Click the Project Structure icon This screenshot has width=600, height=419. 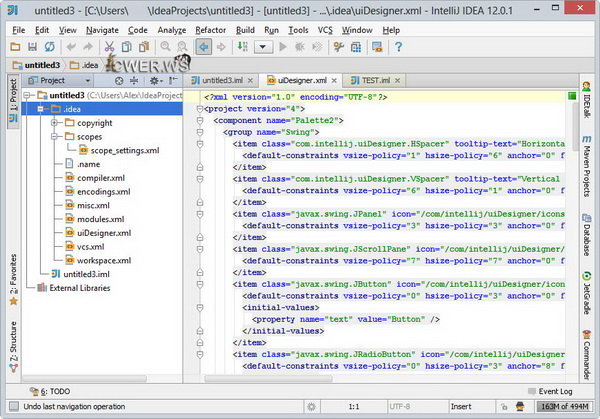click(x=356, y=47)
